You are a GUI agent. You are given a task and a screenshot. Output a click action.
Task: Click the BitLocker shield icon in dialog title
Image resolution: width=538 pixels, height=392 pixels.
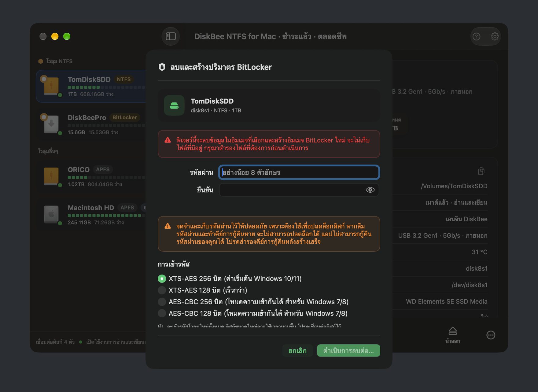162,67
